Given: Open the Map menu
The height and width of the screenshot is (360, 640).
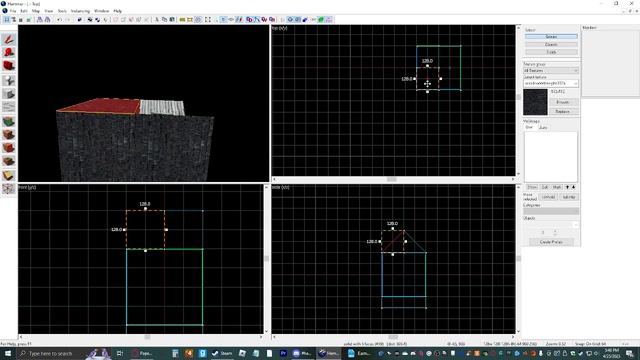Looking at the screenshot, I should 36,11.
